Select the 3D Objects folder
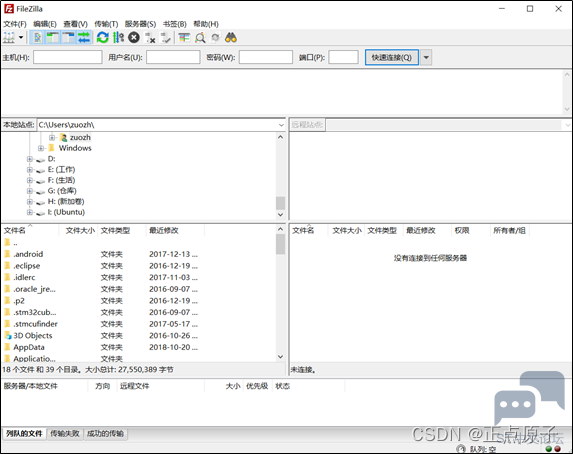The height and width of the screenshot is (454, 573). 33,336
